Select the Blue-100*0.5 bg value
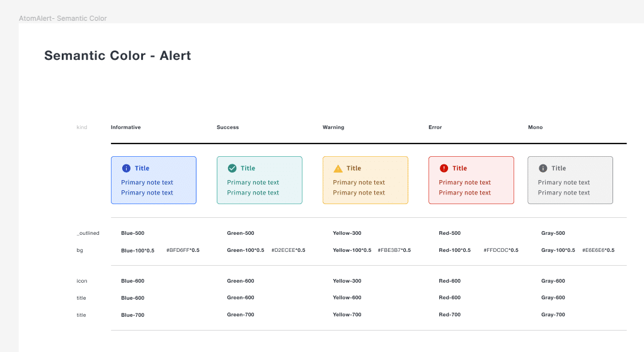The height and width of the screenshot is (352, 644). tap(137, 250)
